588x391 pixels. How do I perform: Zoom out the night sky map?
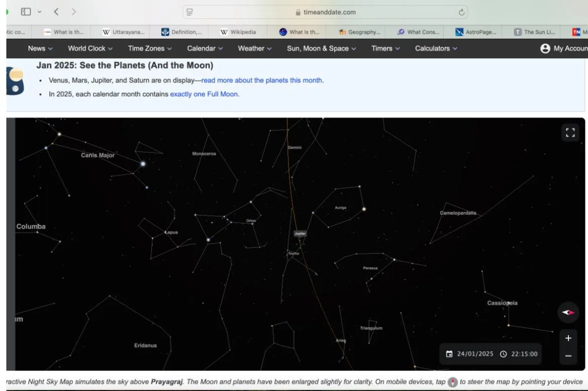click(568, 356)
